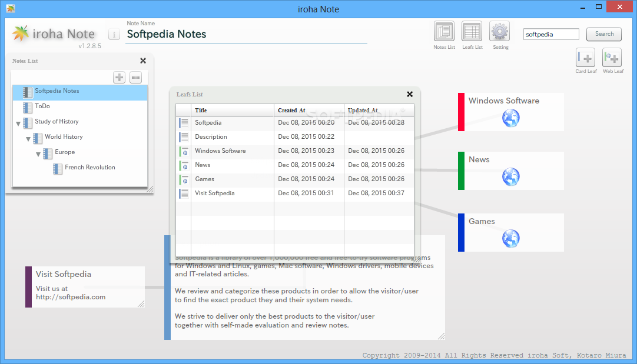Select the Europe note

point(65,152)
